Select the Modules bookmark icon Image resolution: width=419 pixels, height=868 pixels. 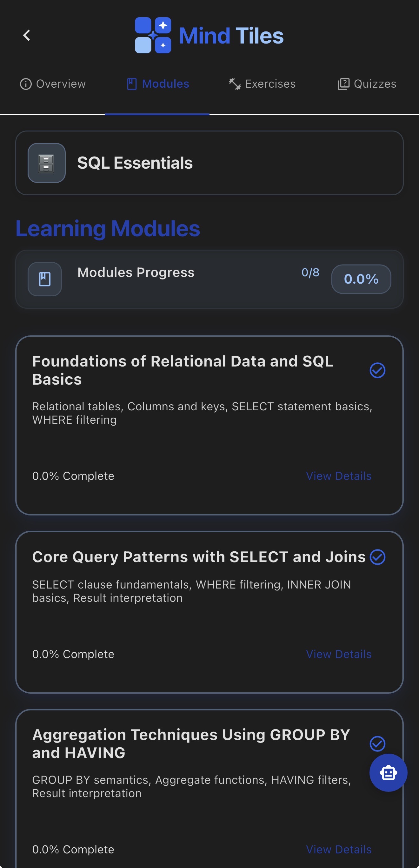132,84
